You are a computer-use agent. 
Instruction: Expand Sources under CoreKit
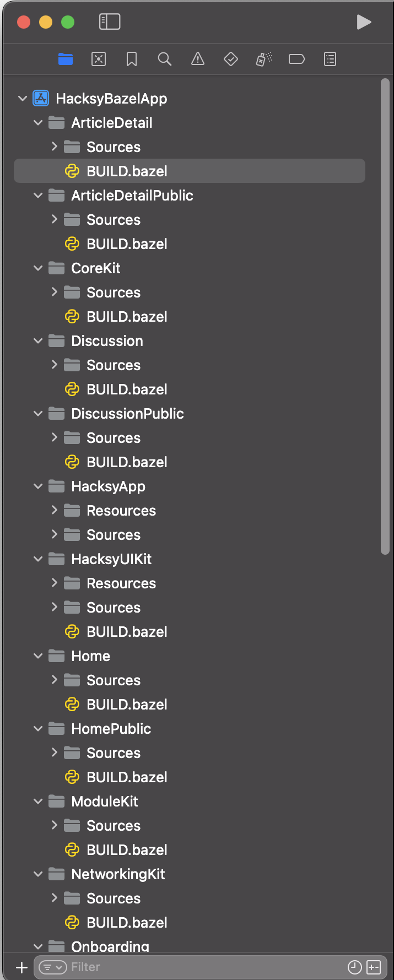click(54, 292)
